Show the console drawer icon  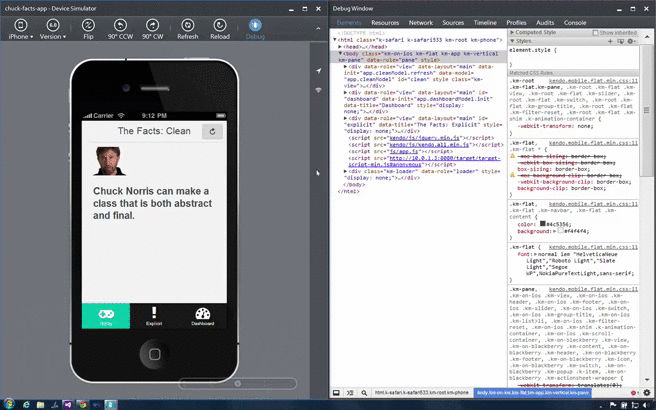tap(350, 392)
